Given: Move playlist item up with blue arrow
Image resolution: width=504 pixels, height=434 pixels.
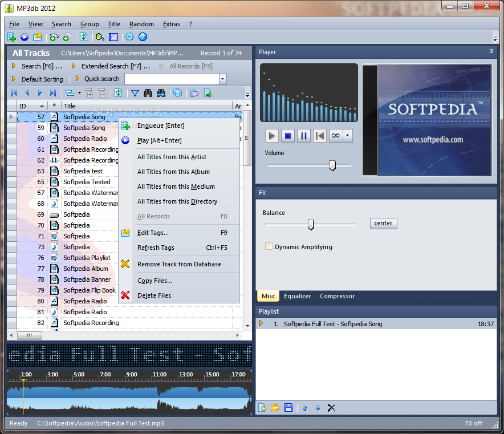Looking at the screenshot, I should (304, 408).
